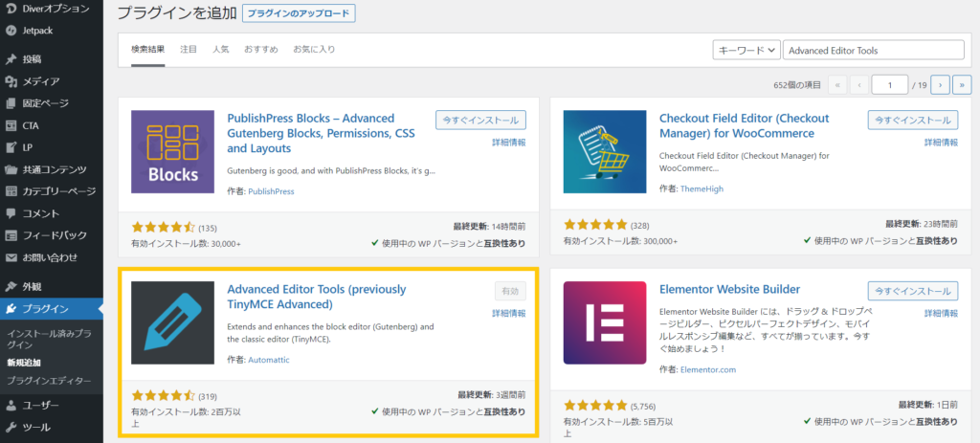The image size is (980, 443).
Task: Click the comment bubble icon beside コメント
Action: coord(11,213)
